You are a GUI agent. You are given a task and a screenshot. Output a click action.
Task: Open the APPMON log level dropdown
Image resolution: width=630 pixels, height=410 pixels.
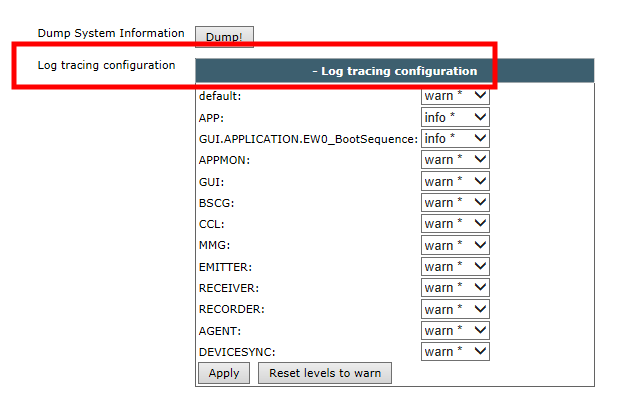[x=455, y=160]
